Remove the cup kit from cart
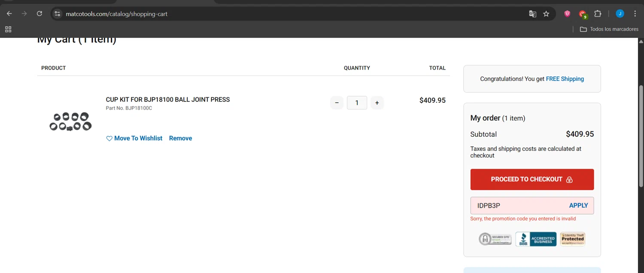The image size is (644, 273). click(180, 138)
